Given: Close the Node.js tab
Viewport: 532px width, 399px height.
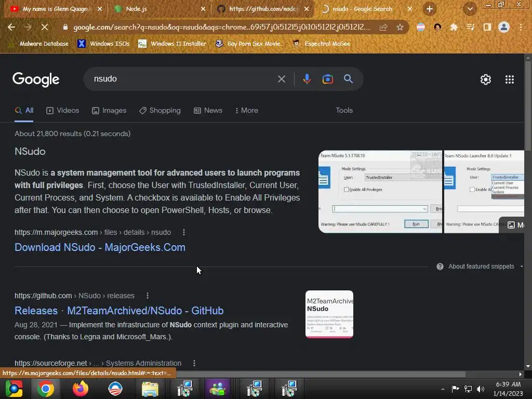Looking at the screenshot, I should click(x=203, y=9).
